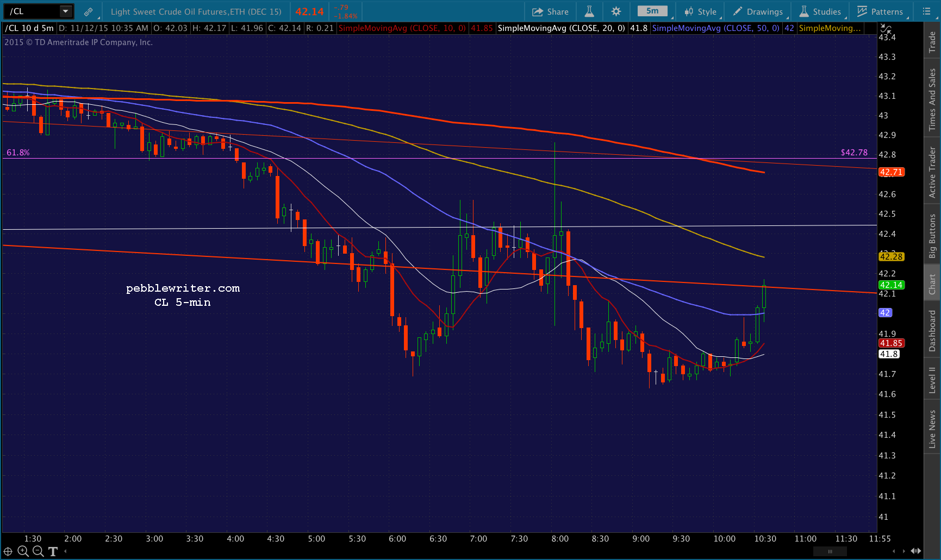941x560 pixels.
Task: Open the list menu icon at top right
Action: tap(927, 11)
